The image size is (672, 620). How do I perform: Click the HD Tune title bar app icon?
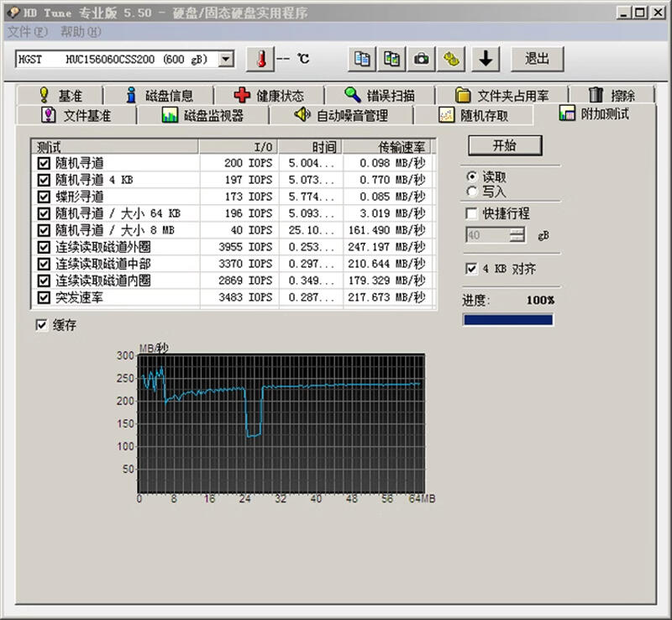[x=13, y=13]
